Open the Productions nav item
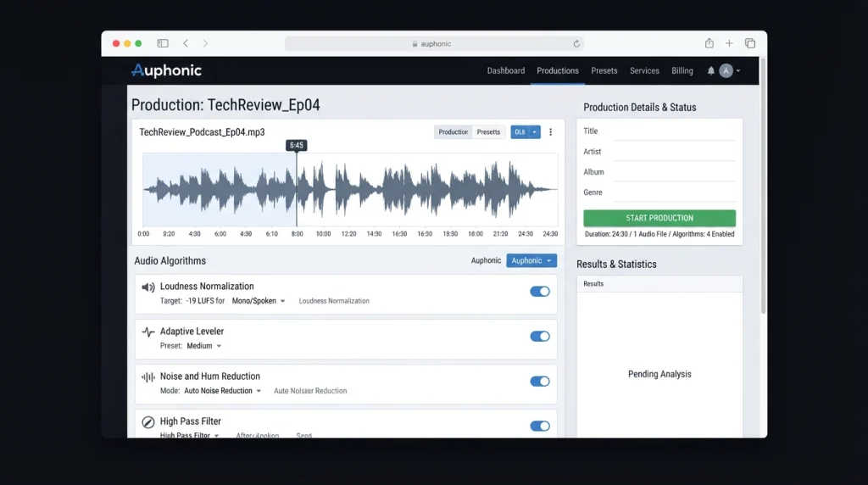 pos(558,71)
